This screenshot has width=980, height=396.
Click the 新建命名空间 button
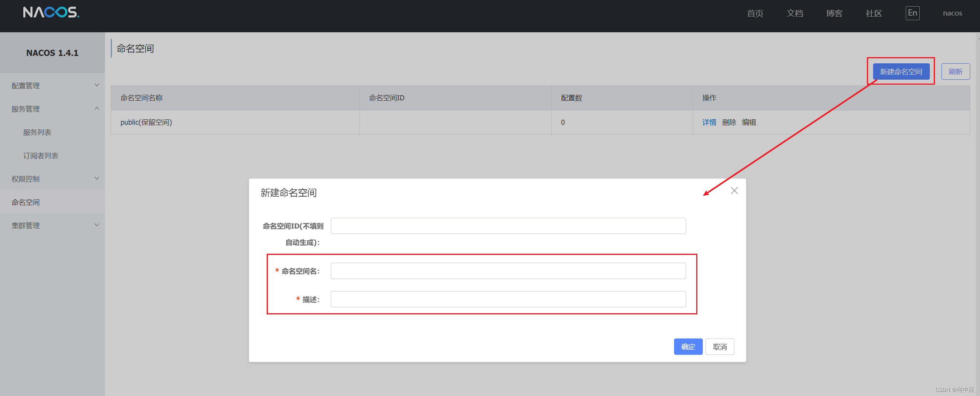click(x=901, y=72)
